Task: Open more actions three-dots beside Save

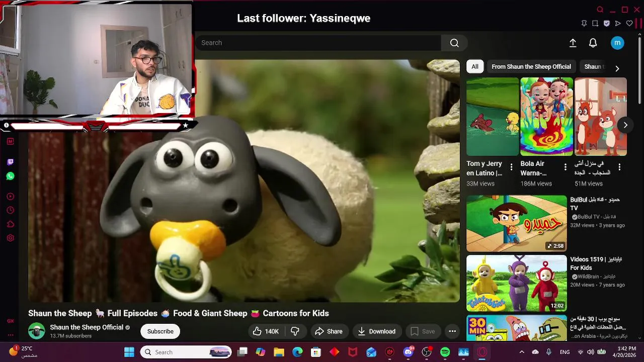Action: (452, 331)
